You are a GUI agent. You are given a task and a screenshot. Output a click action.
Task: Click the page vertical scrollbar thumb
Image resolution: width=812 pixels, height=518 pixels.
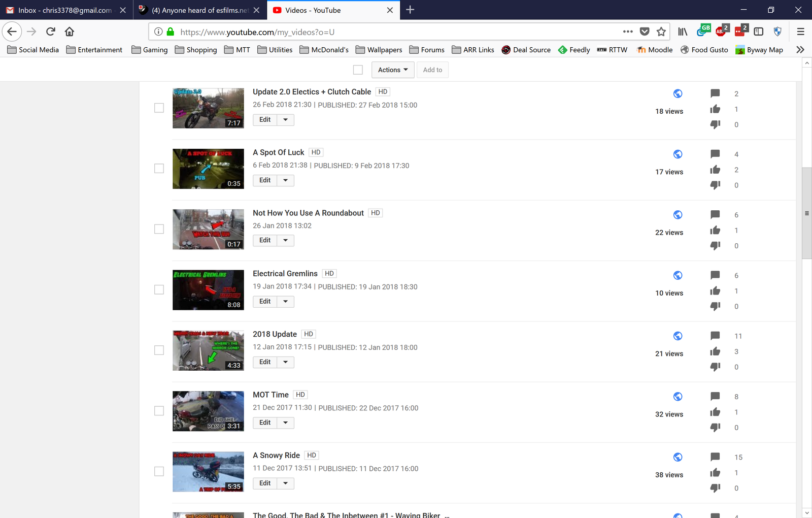point(807,213)
